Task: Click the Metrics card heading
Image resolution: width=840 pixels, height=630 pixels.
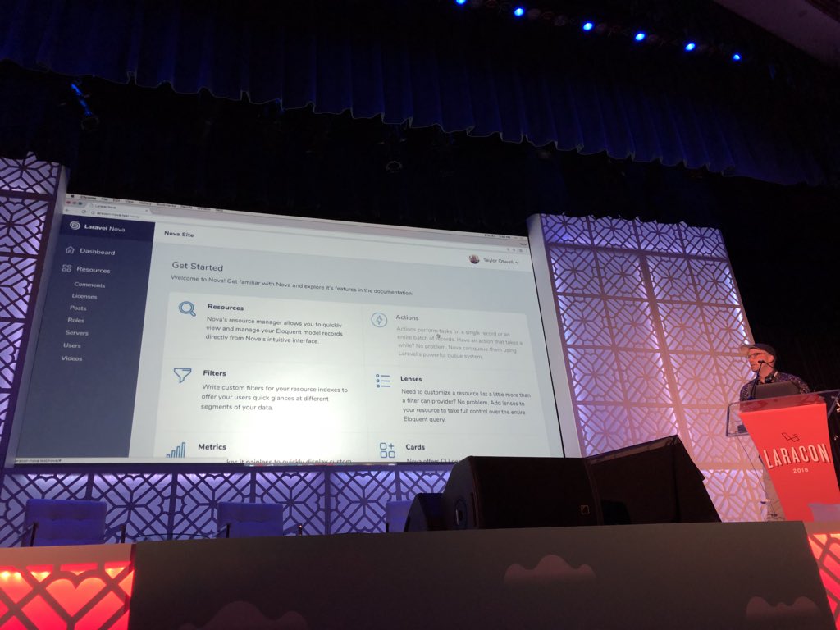Action: tap(212, 447)
